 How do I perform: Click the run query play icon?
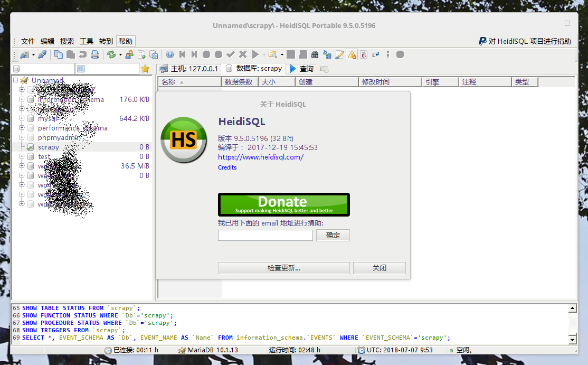coord(255,55)
